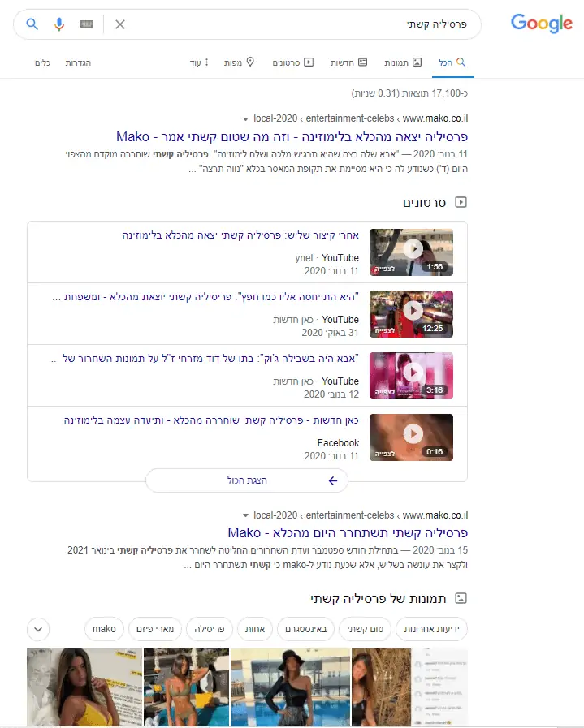Switch to the מפות (Maps) tab
Screen dimensions: 584x728
pyautogui.click(x=239, y=62)
